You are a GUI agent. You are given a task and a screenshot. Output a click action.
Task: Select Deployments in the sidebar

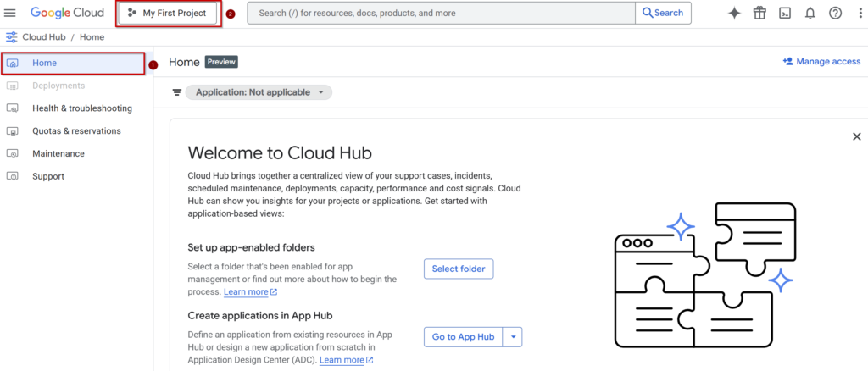tap(76, 86)
